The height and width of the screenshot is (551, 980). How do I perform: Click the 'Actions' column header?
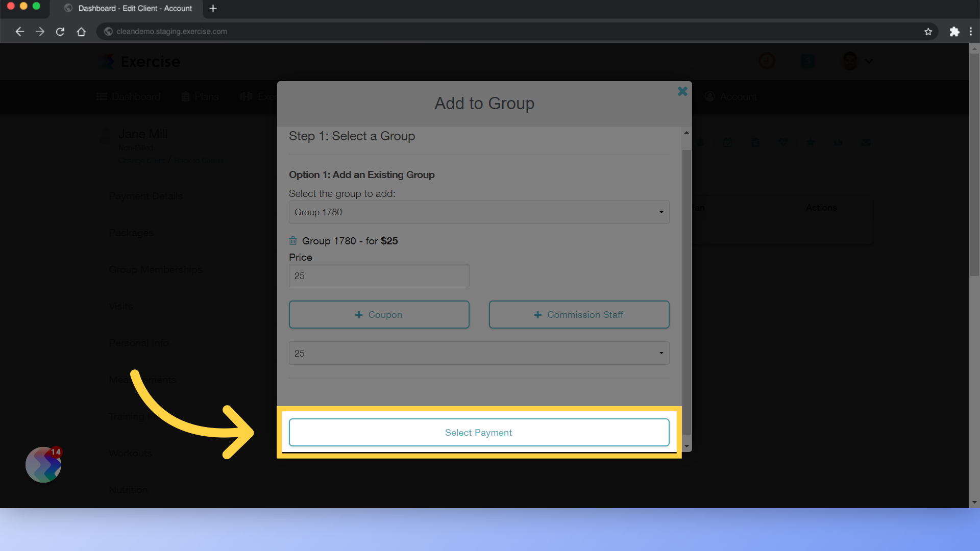[821, 208]
